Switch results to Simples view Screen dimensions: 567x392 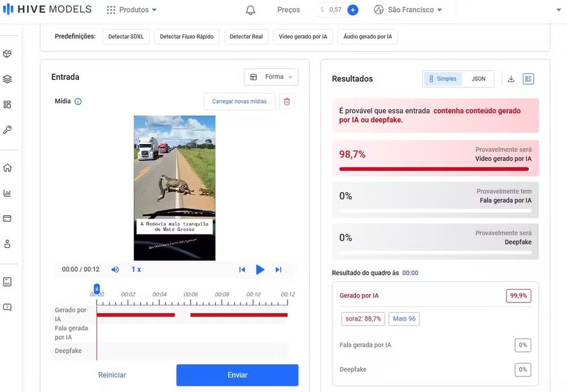coord(443,79)
